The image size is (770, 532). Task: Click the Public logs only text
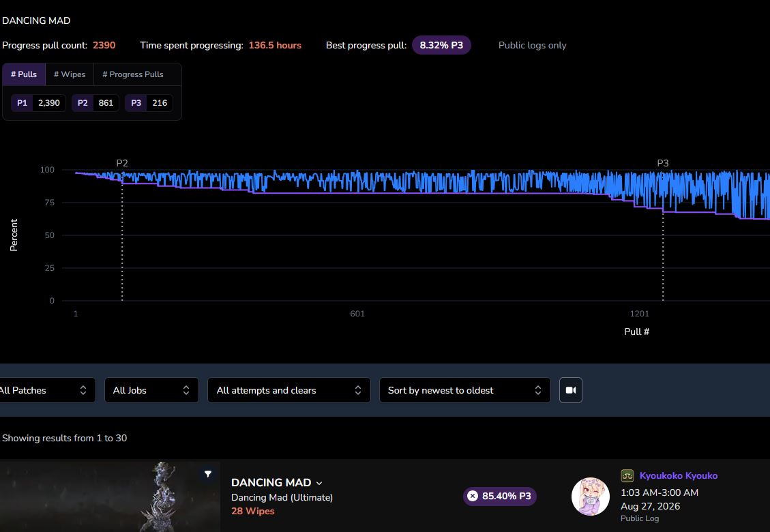[533, 45]
